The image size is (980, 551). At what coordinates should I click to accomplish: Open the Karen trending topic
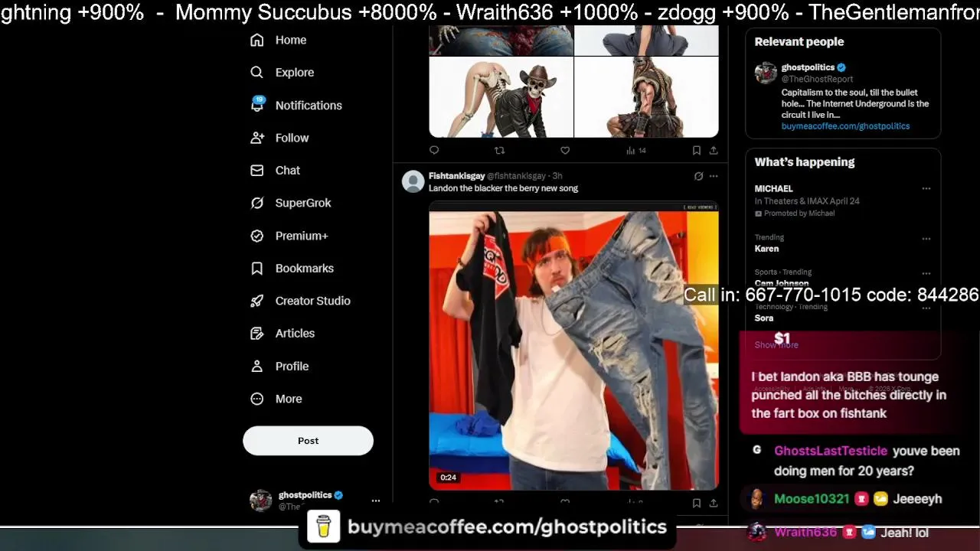coord(766,249)
